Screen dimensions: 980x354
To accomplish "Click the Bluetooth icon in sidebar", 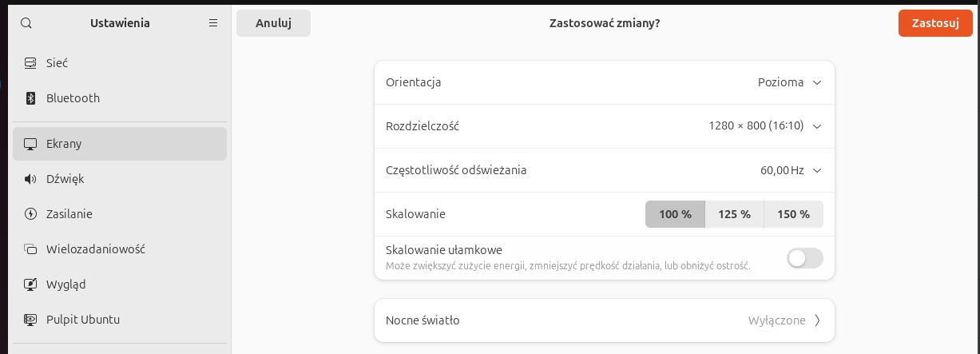I will click(x=31, y=98).
